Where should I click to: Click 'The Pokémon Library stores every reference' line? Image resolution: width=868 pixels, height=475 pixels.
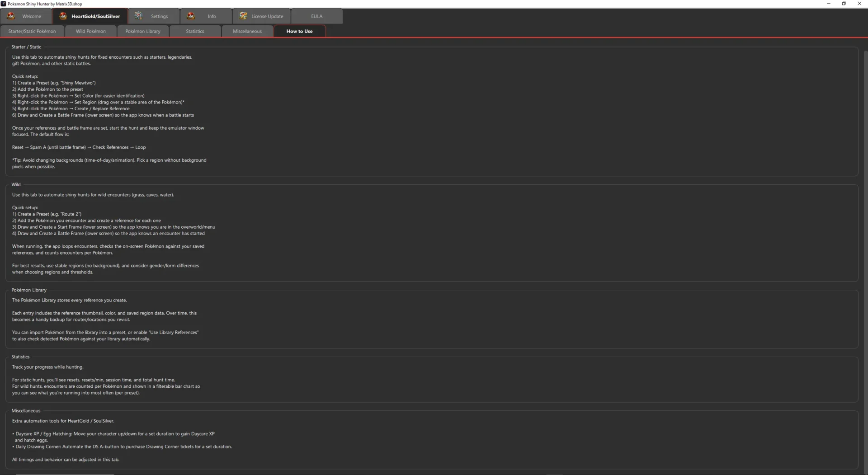[x=69, y=300]
